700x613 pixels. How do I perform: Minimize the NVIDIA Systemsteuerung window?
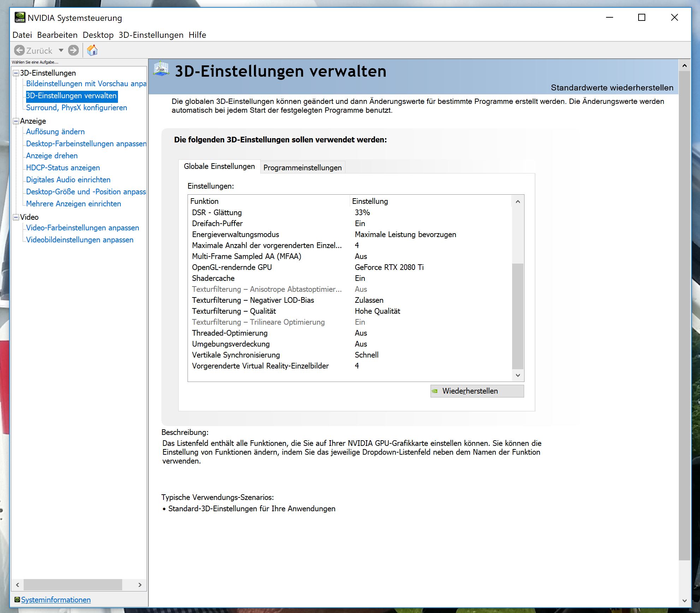point(610,17)
